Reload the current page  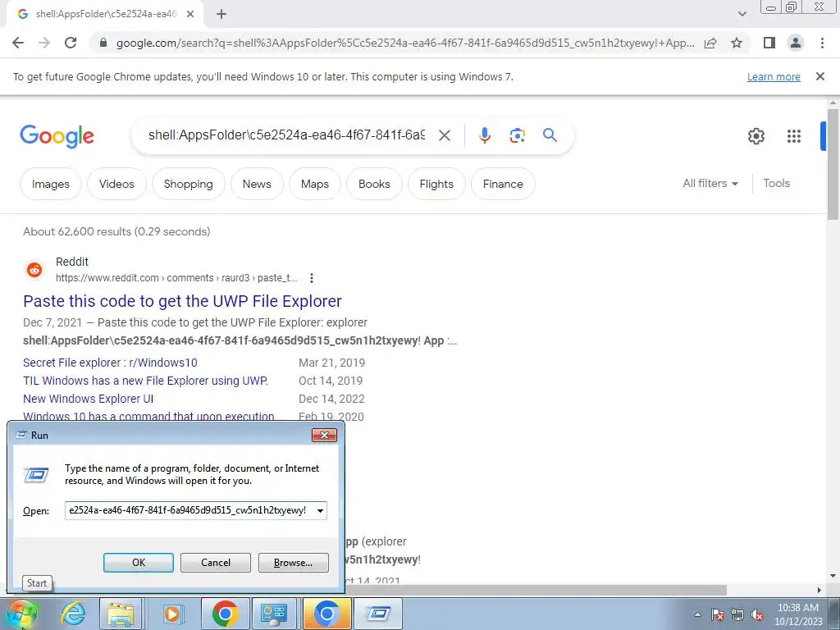click(71, 43)
